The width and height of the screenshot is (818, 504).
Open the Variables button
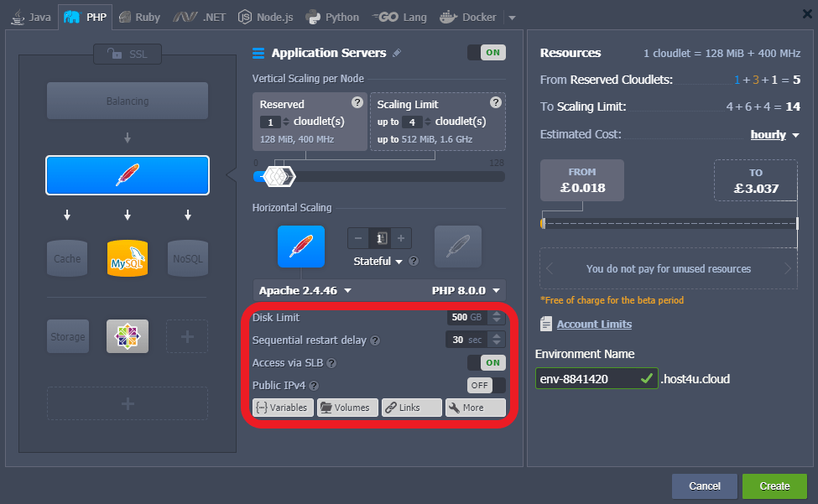click(x=284, y=408)
